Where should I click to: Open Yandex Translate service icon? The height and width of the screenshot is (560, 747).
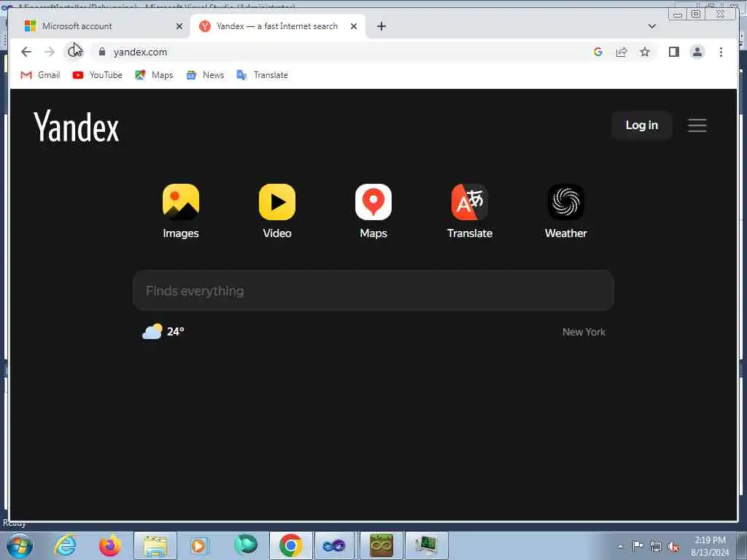tap(469, 202)
